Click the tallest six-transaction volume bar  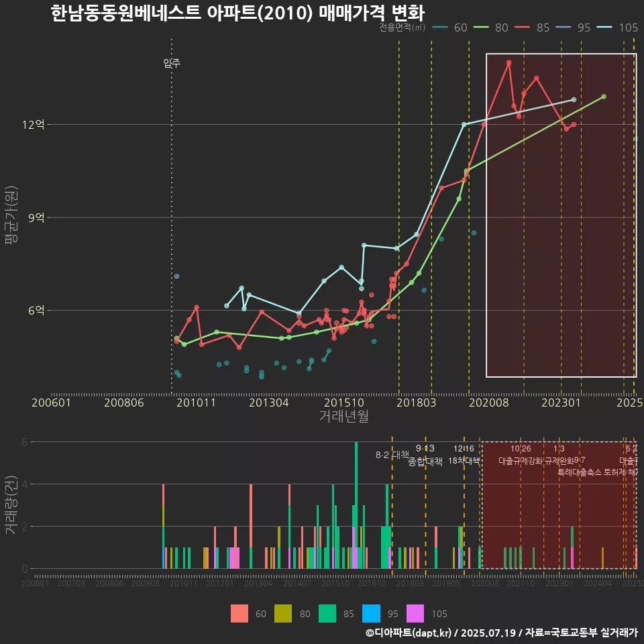pyautogui.click(x=356, y=505)
